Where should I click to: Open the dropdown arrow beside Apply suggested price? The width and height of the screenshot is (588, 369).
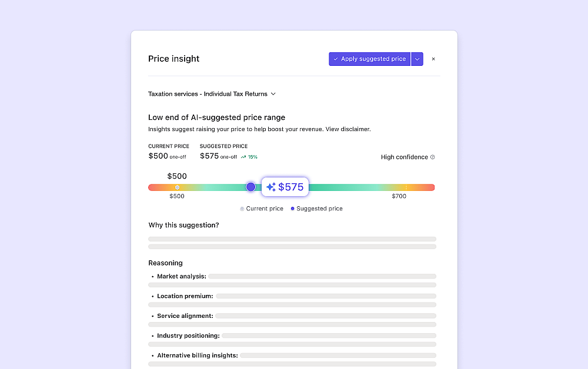click(x=417, y=59)
